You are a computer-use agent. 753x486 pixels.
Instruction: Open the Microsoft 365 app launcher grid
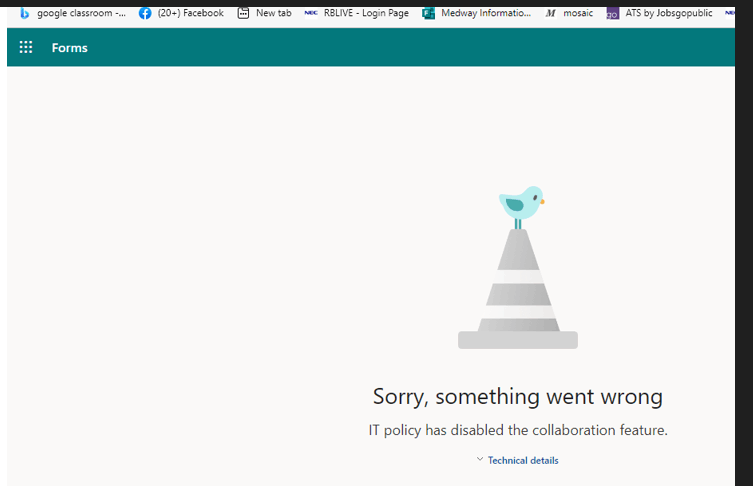point(26,47)
